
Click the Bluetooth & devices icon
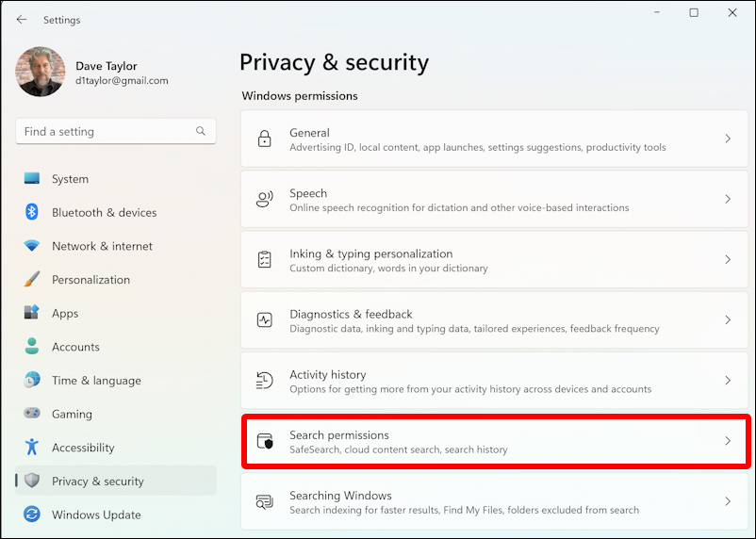pyautogui.click(x=32, y=212)
